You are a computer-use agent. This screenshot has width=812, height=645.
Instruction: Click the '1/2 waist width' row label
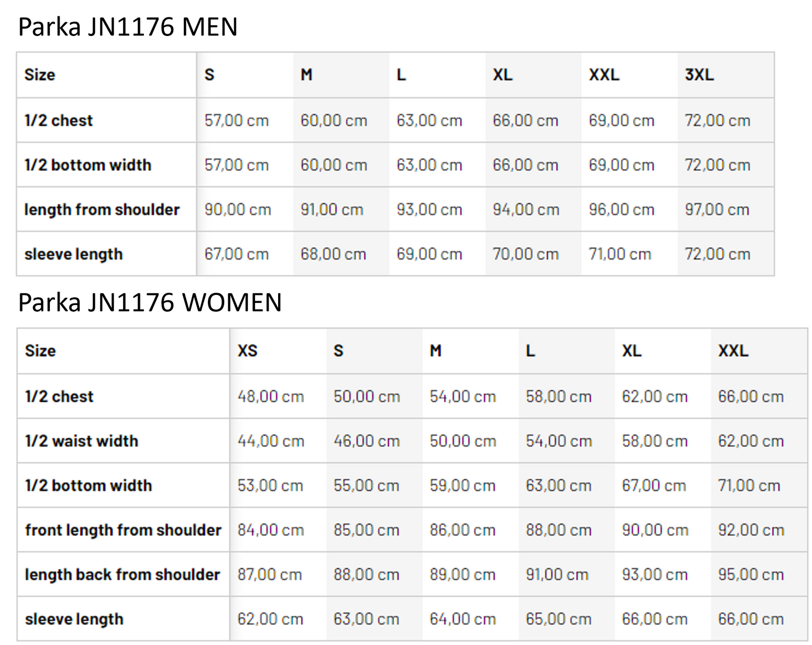pyautogui.click(x=81, y=441)
